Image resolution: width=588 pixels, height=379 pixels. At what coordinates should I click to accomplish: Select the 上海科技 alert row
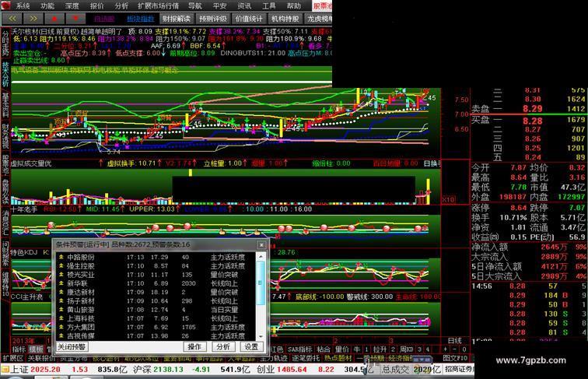pos(156,318)
